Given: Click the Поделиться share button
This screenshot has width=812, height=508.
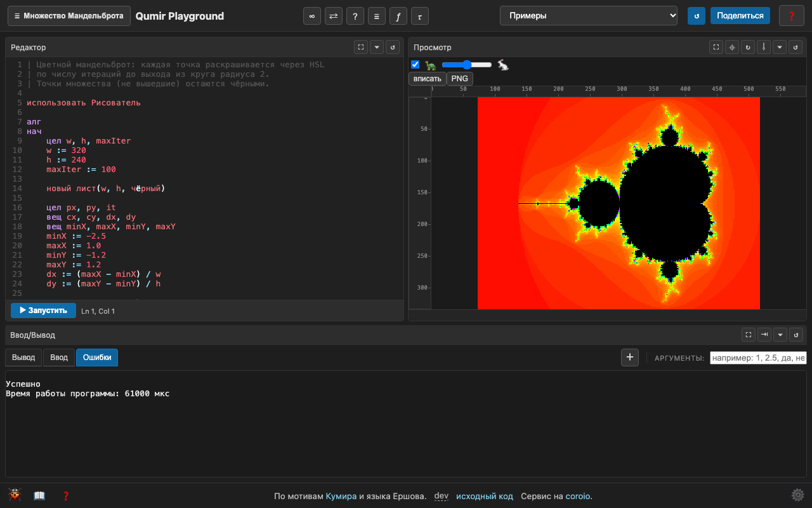Looking at the screenshot, I should tap(740, 16).
